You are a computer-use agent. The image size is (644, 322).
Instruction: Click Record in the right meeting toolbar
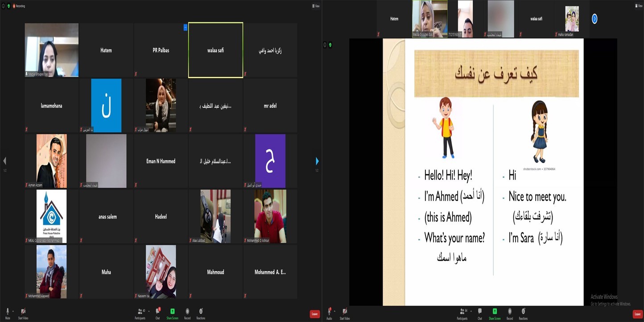pyautogui.click(x=509, y=313)
